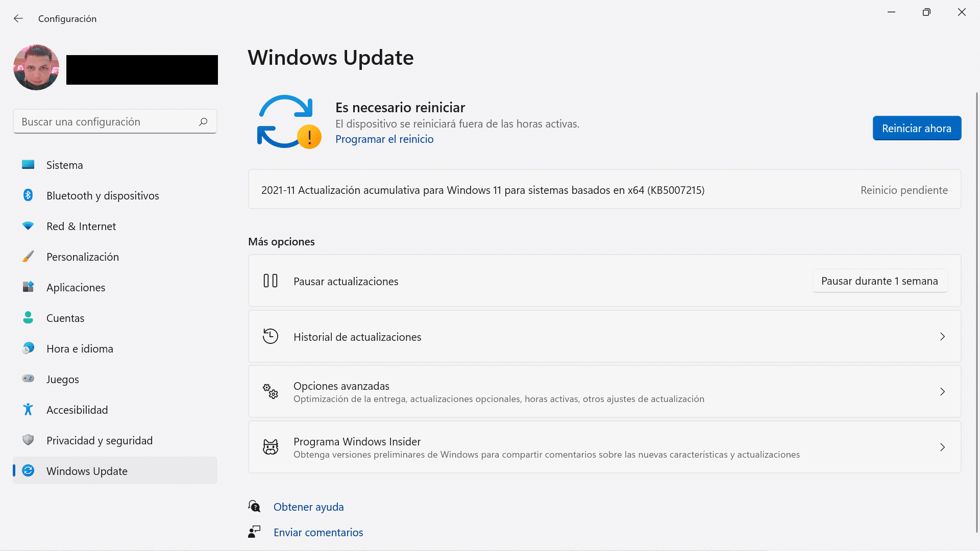Image resolution: width=980 pixels, height=551 pixels.
Task: Click the Personalización paintbrush icon
Action: 28,257
